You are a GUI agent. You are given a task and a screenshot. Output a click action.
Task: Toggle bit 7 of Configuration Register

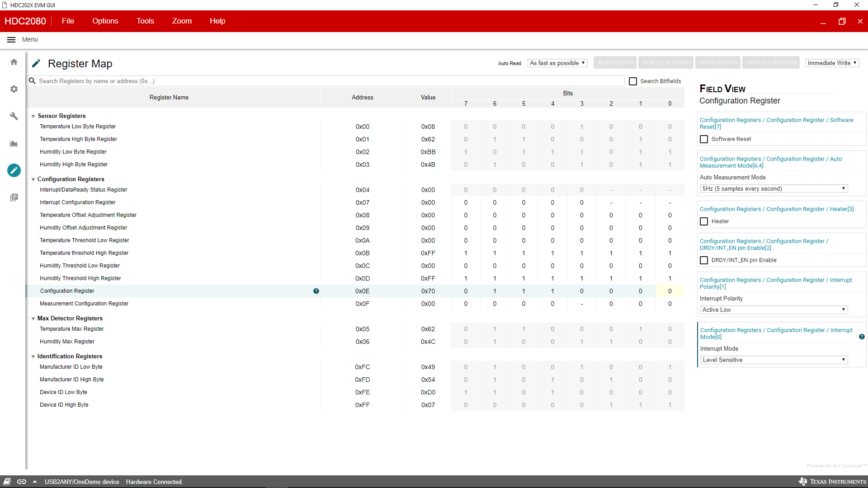[466, 291]
